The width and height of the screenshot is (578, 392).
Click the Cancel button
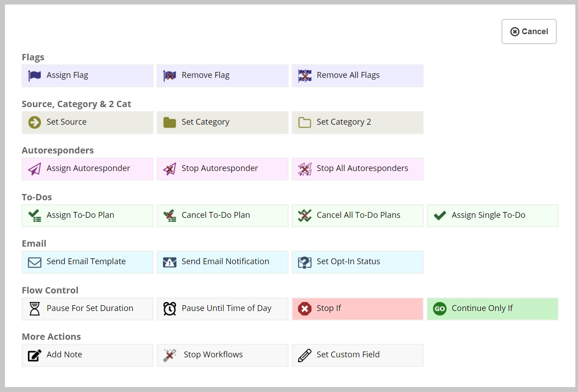529,31
